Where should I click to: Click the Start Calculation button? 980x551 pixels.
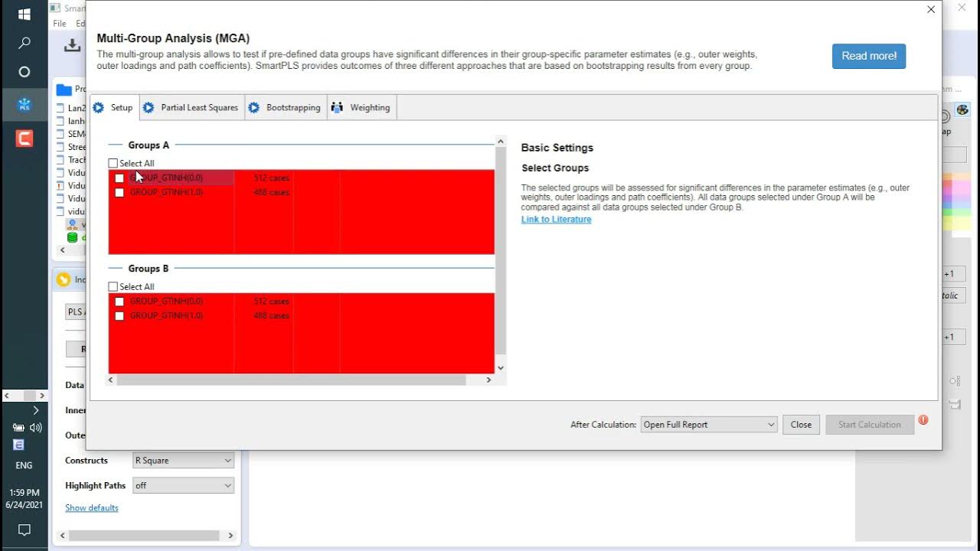coord(870,425)
